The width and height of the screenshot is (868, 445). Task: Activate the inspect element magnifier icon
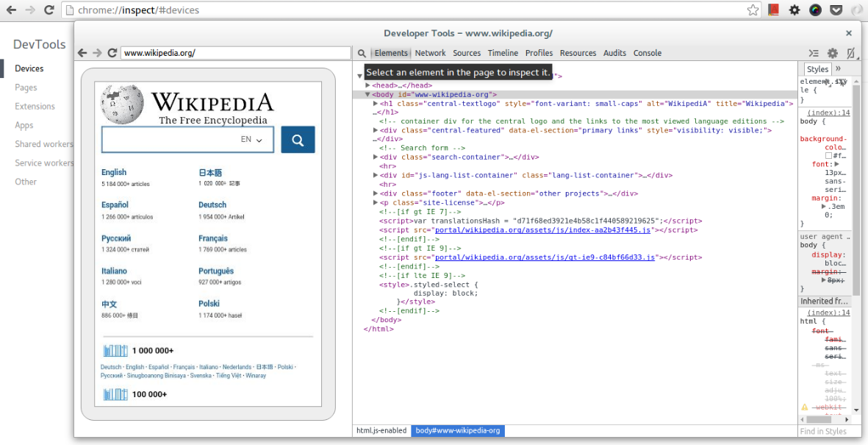pos(362,53)
